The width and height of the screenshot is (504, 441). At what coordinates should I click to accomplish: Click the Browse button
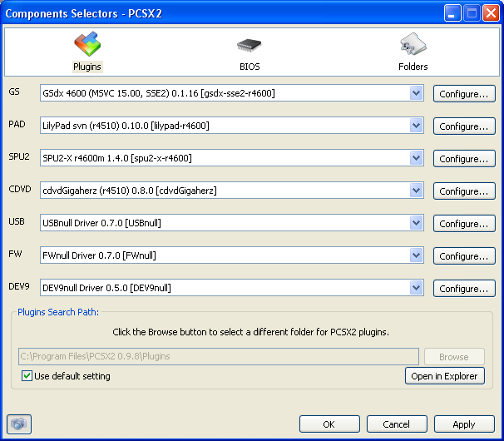pos(454,357)
